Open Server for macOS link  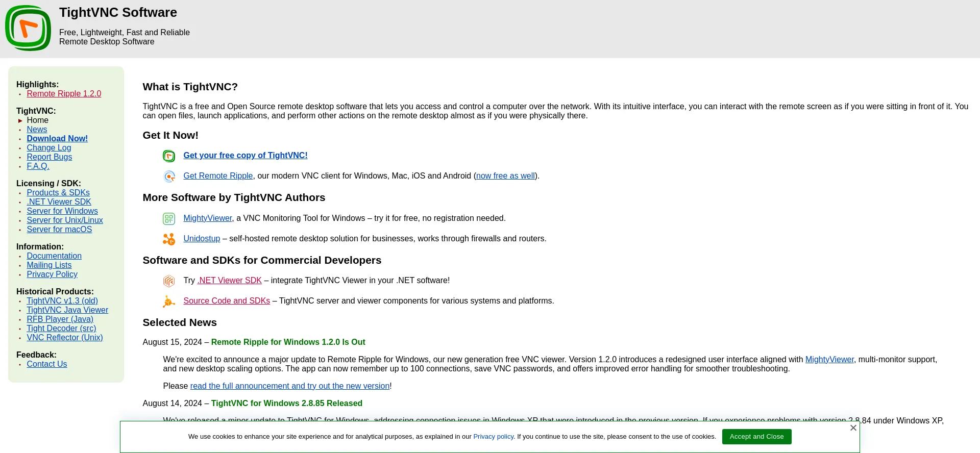(60, 230)
